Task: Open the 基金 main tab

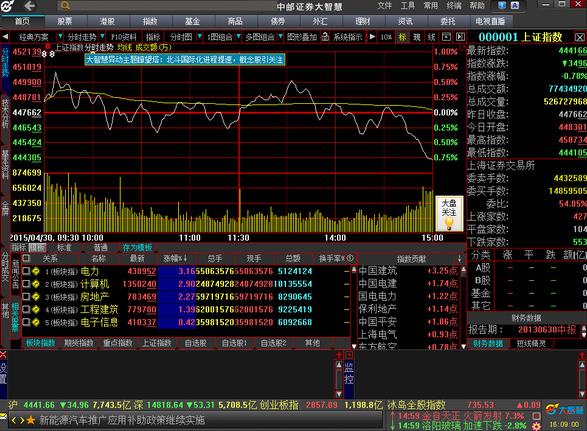Action: (192, 21)
